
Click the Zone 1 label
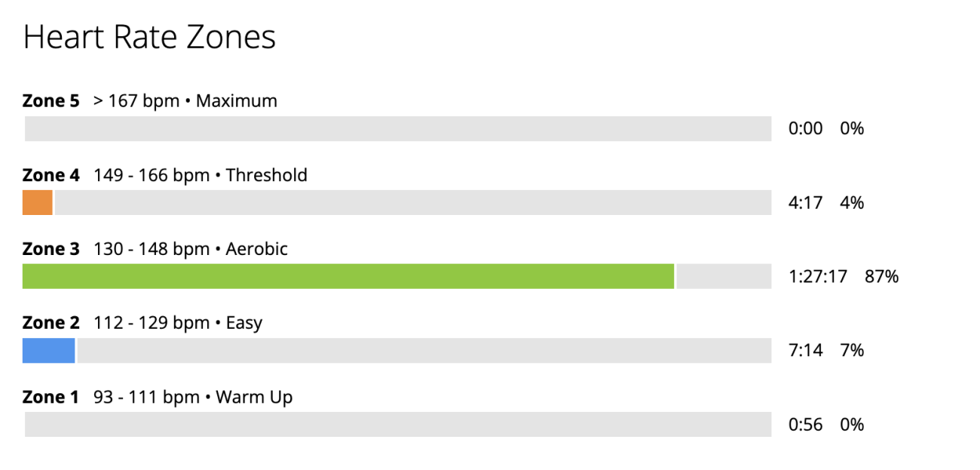pyautogui.click(x=51, y=397)
